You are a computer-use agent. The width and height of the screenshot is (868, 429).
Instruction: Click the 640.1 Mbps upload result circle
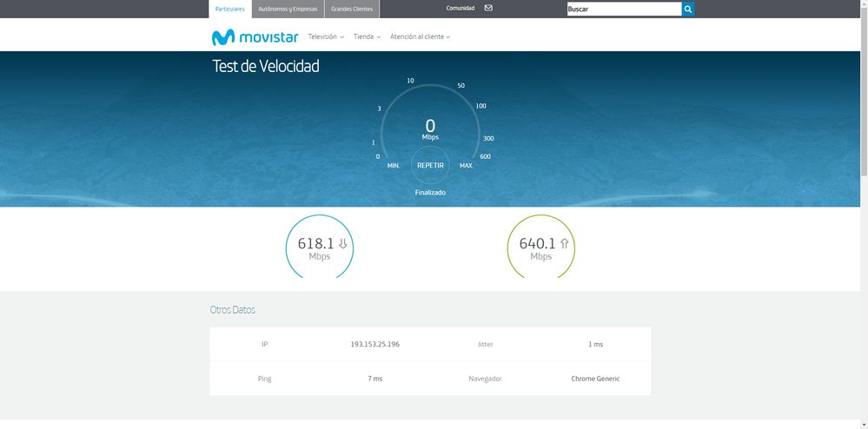coord(540,247)
